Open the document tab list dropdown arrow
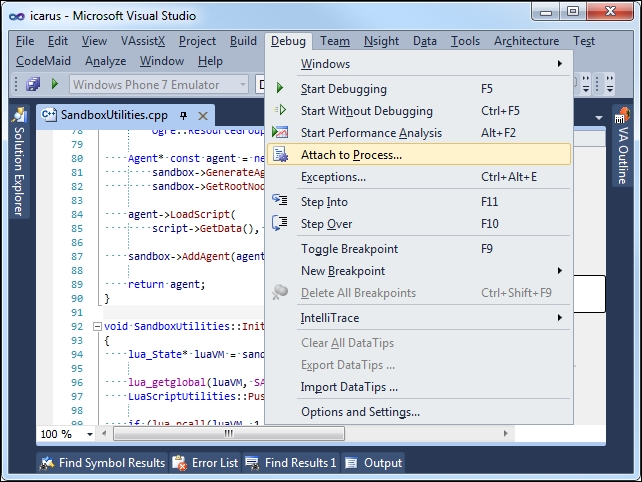 [x=599, y=118]
